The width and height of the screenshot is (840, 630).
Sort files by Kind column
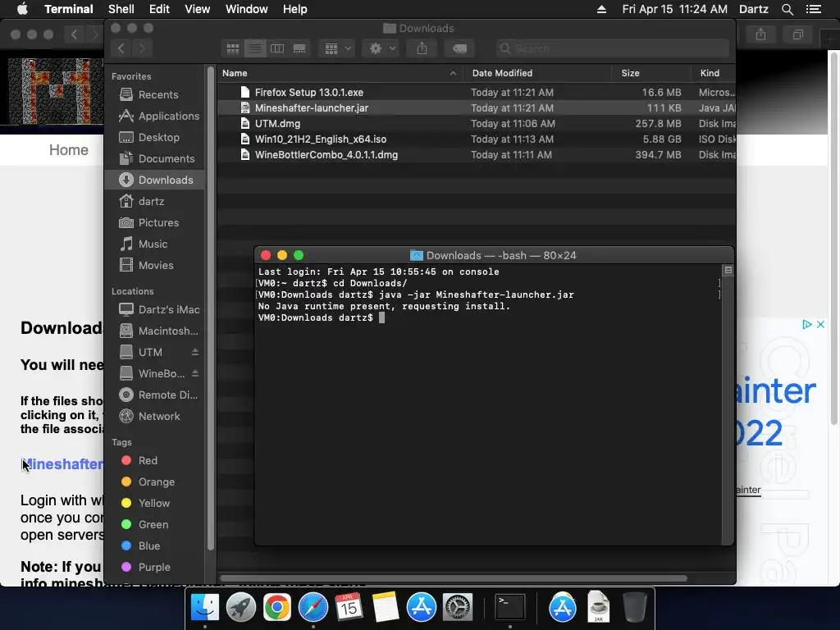[714, 73]
